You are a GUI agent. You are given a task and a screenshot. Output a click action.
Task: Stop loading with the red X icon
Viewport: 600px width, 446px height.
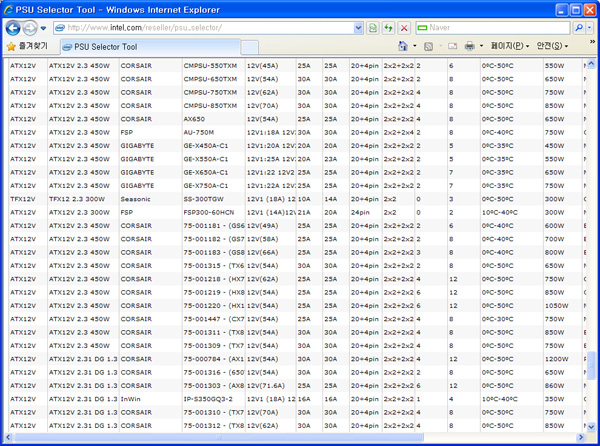pyautogui.click(x=404, y=28)
